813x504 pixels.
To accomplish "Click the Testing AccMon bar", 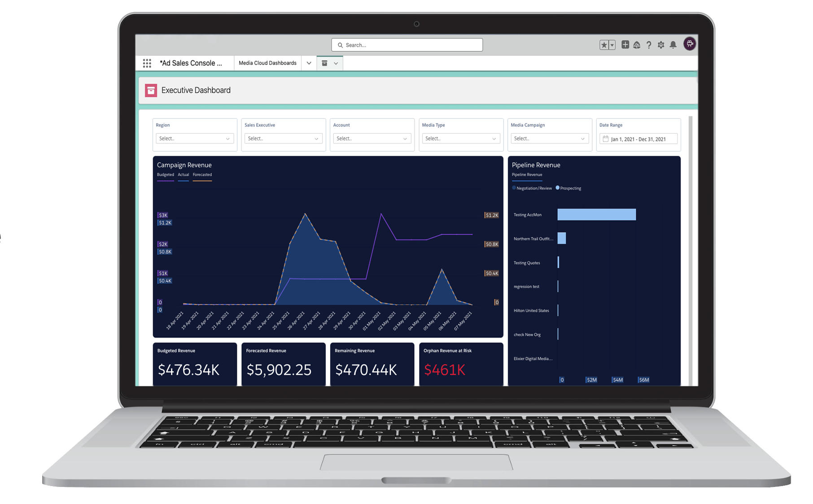I will pos(597,214).
